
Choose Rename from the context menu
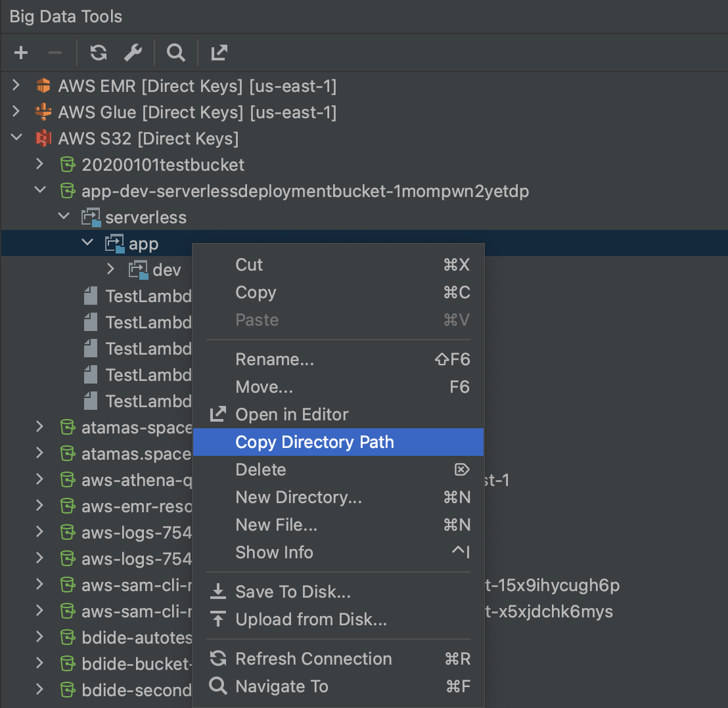(274, 359)
